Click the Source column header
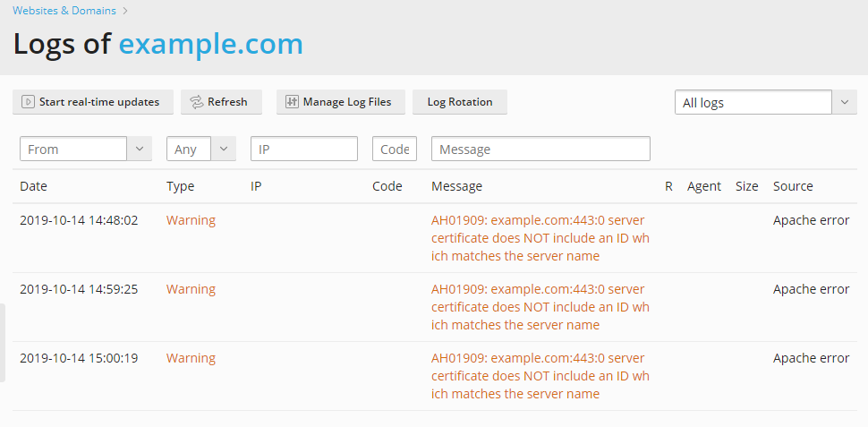The width and height of the screenshot is (868, 427). (x=793, y=186)
